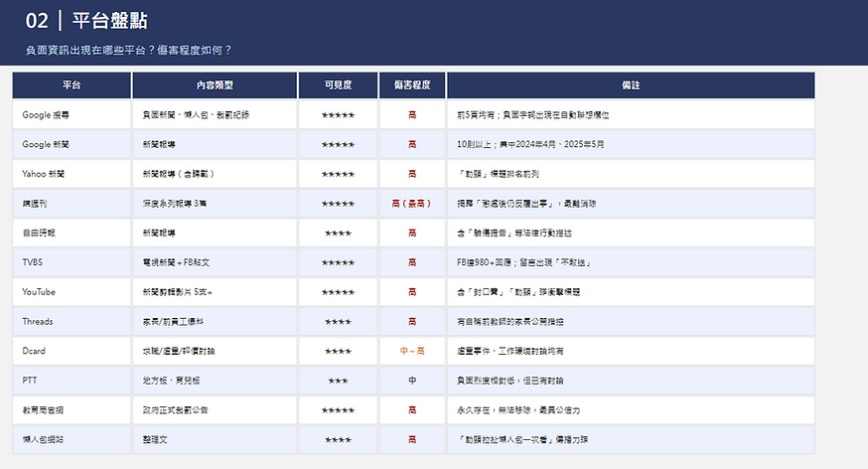
Task: Click the three-star rating in PTT row
Action: pos(339,381)
